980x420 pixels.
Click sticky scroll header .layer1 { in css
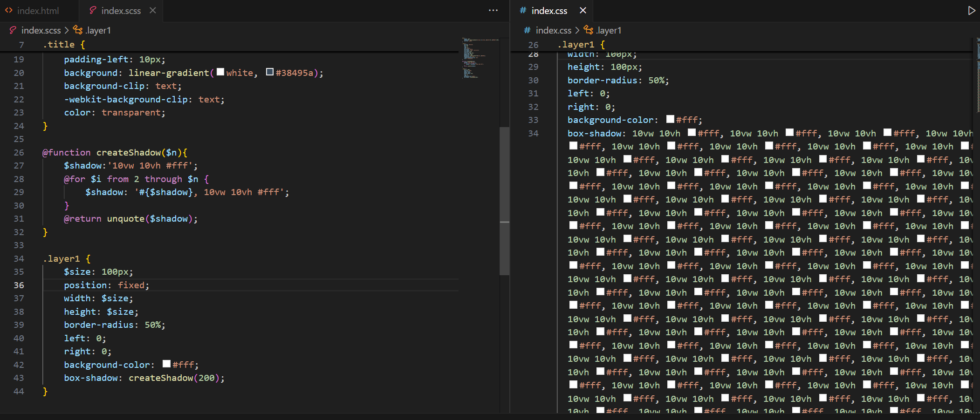581,45
